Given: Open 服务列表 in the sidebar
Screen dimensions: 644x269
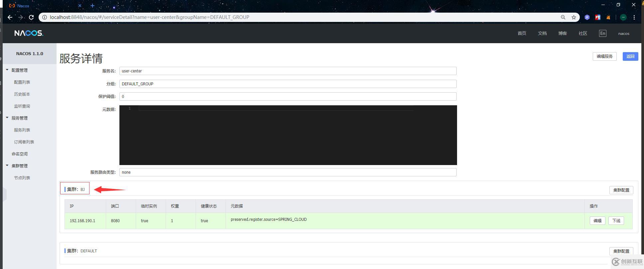Looking at the screenshot, I should tap(22, 130).
